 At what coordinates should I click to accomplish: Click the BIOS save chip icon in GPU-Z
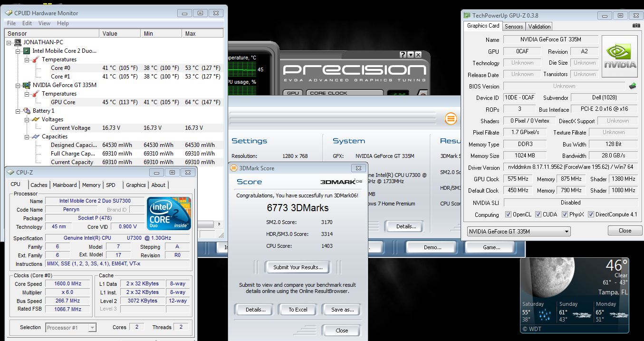(x=632, y=86)
